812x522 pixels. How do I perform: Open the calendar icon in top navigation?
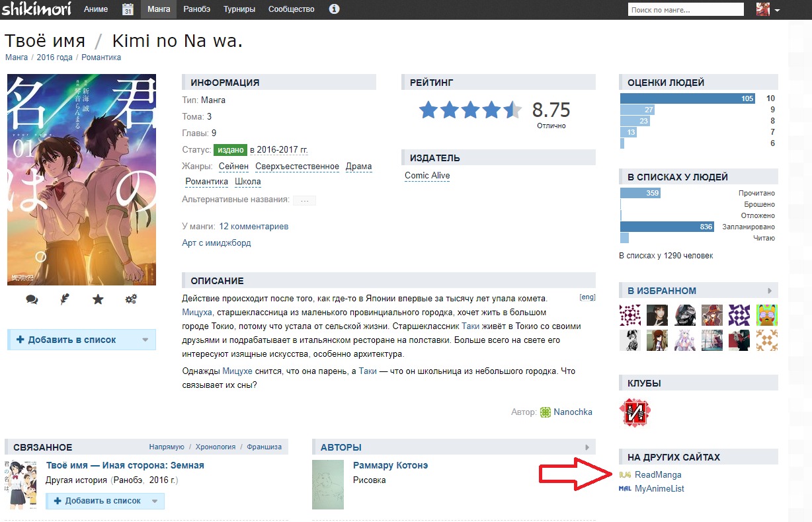128,9
